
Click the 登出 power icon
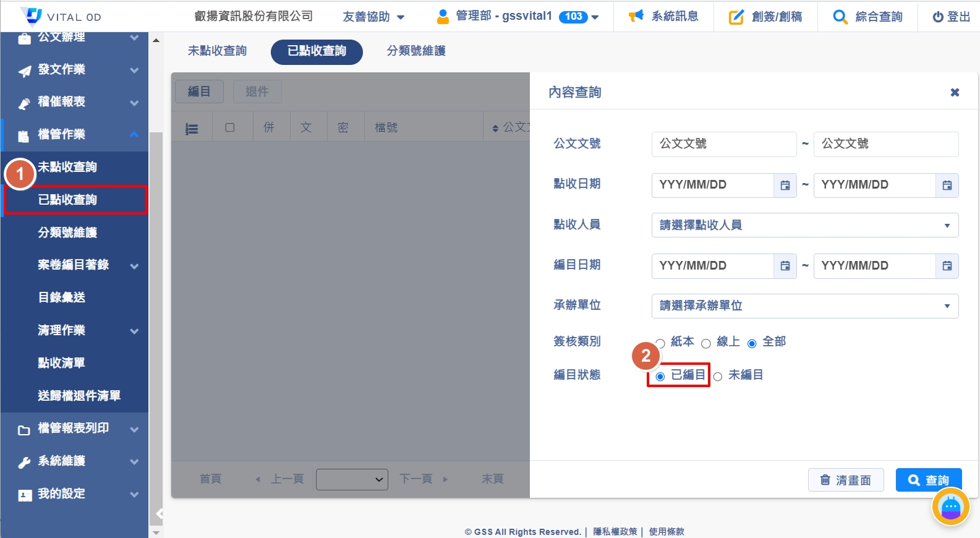tap(937, 17)
